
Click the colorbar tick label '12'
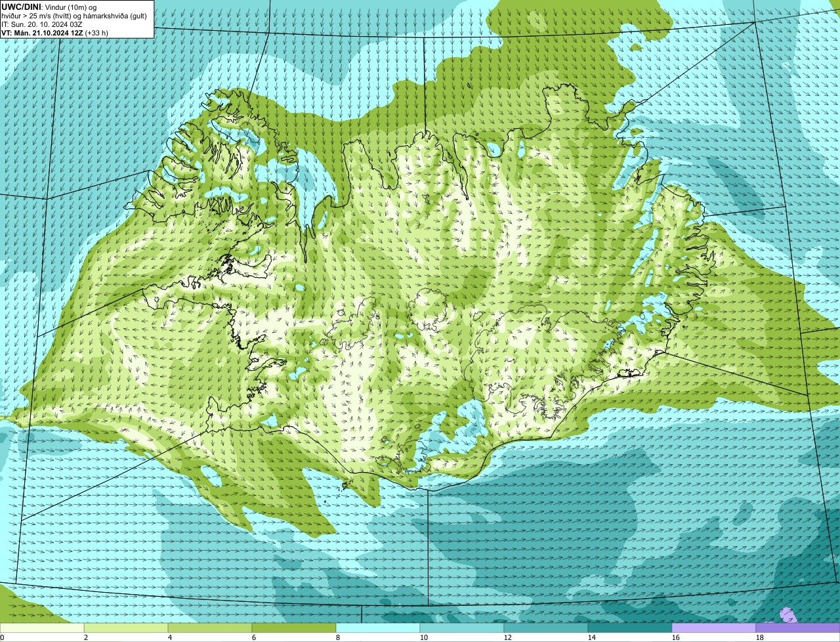508,637
